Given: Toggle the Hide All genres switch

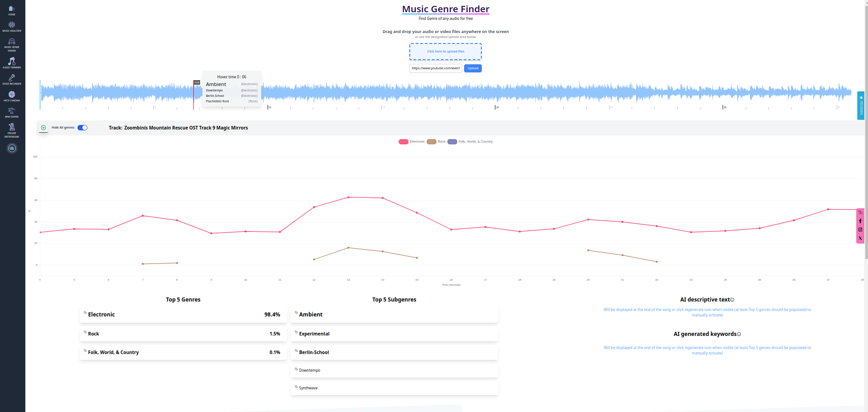Looking at the screenshot, I should tap(82, 128).
